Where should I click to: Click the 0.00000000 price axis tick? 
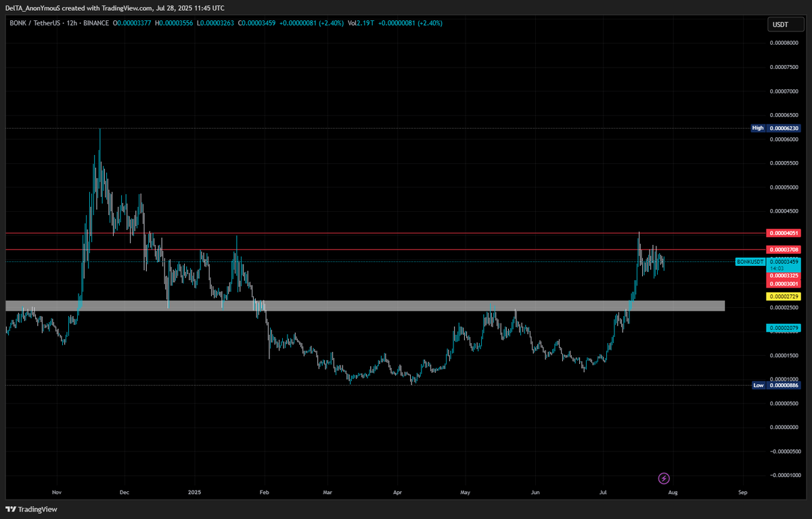tap(785, 427)
